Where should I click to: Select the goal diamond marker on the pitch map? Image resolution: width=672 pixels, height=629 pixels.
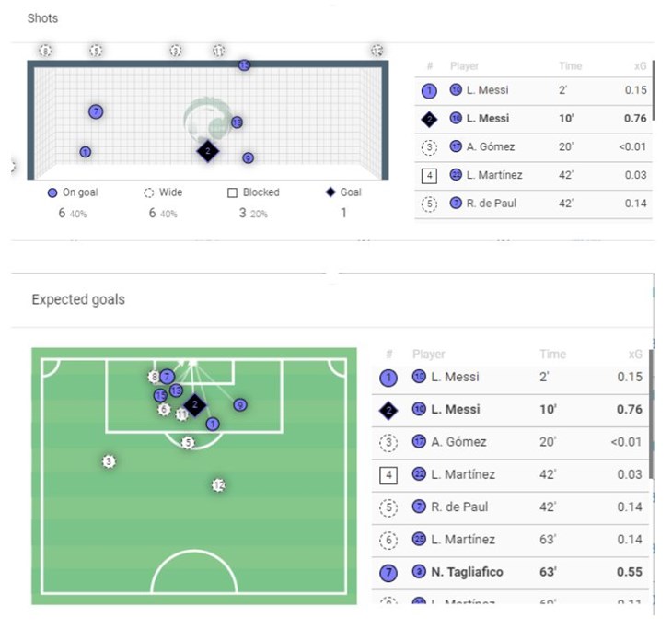coord(193,404)
